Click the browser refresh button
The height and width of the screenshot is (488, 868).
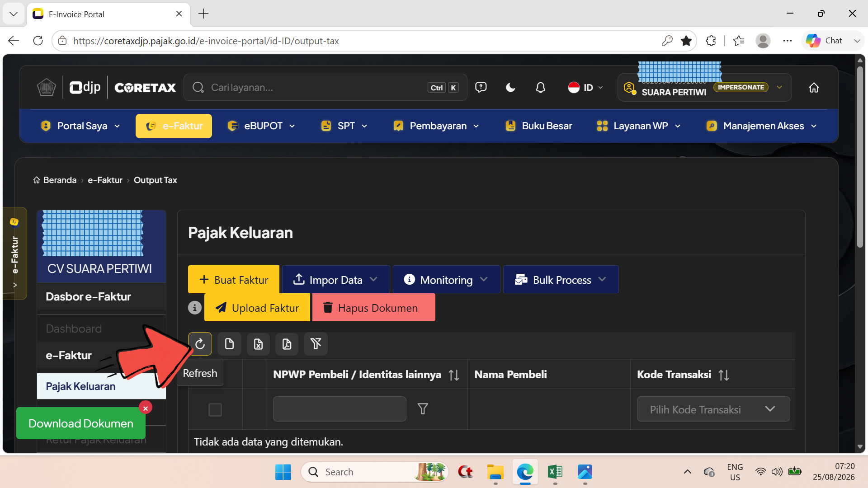point(38,41)
